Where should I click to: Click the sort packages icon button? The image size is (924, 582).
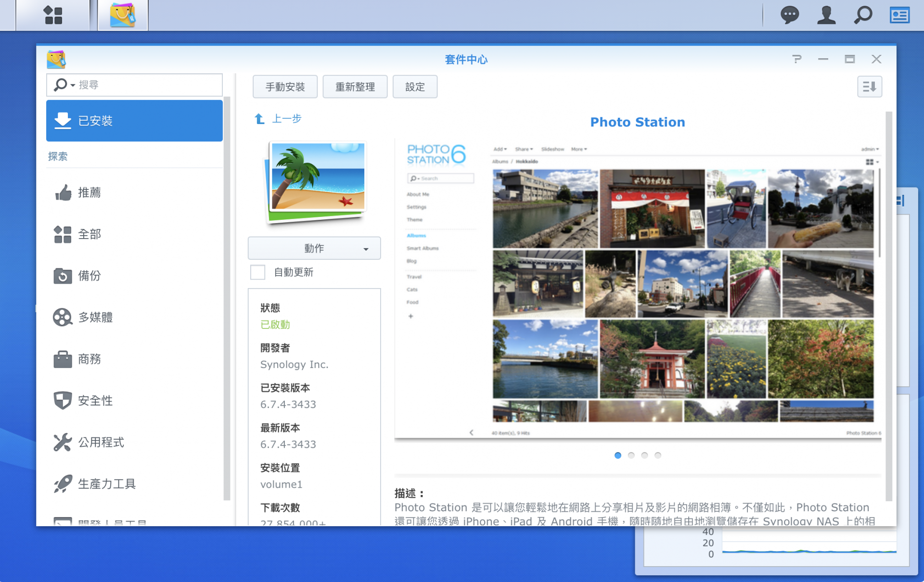[869, 87]
